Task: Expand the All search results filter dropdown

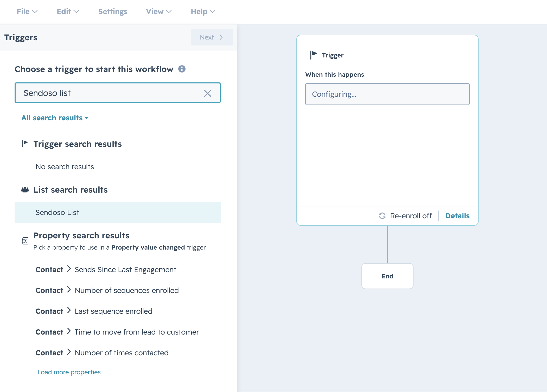Action: (55, 118)
